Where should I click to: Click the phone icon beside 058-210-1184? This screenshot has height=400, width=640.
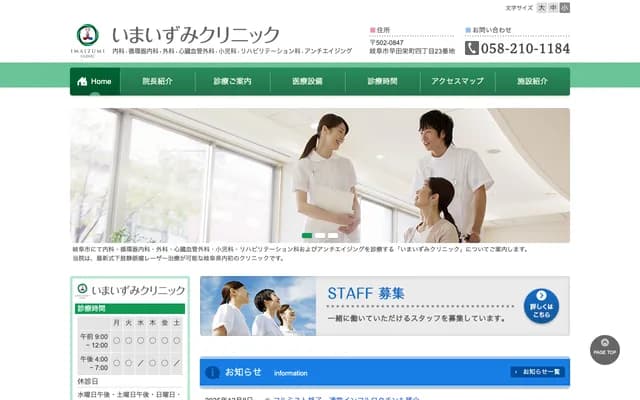[471, 48]
